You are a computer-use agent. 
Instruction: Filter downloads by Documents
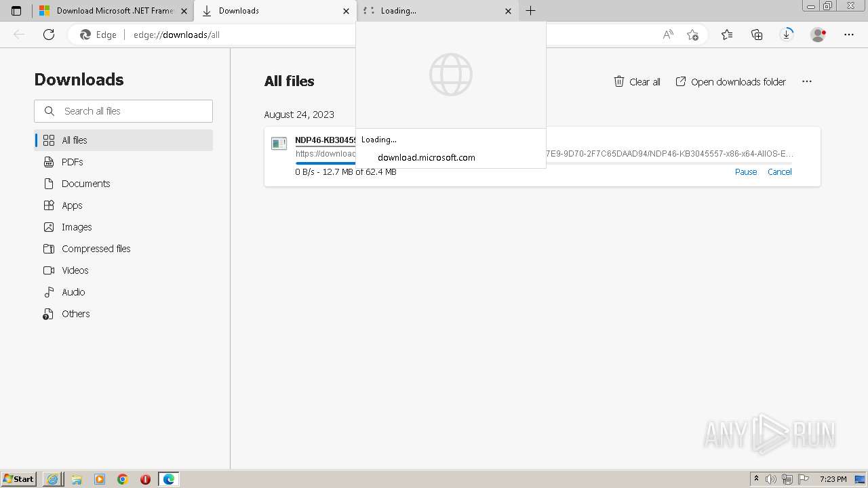tap(123, 184)
